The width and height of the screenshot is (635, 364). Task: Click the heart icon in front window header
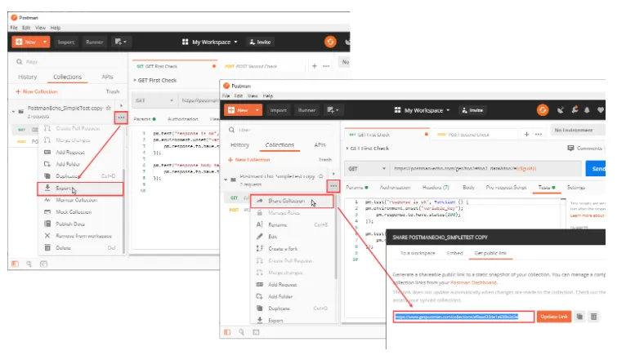601,110
